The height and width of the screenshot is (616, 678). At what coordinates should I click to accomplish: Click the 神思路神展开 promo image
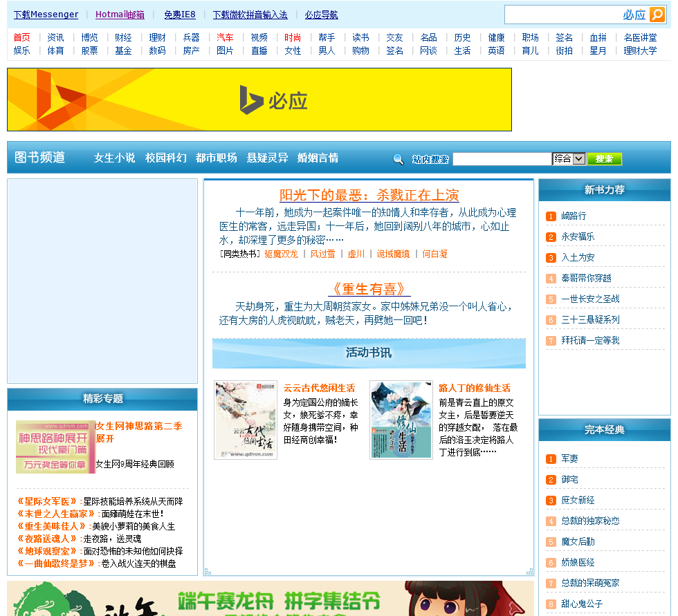click(x=55, y=447)
